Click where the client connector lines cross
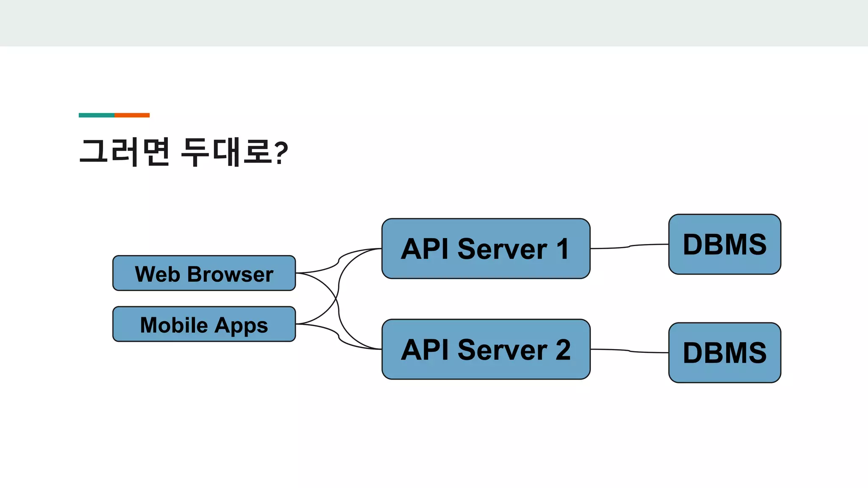868x488 pixels. (x=337, y=299)
